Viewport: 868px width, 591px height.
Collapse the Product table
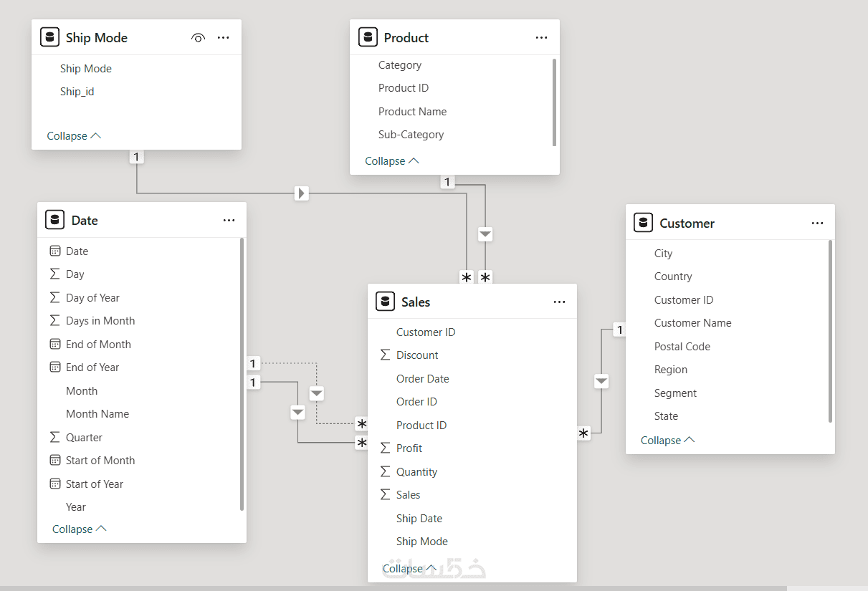[x=391, y=160]
